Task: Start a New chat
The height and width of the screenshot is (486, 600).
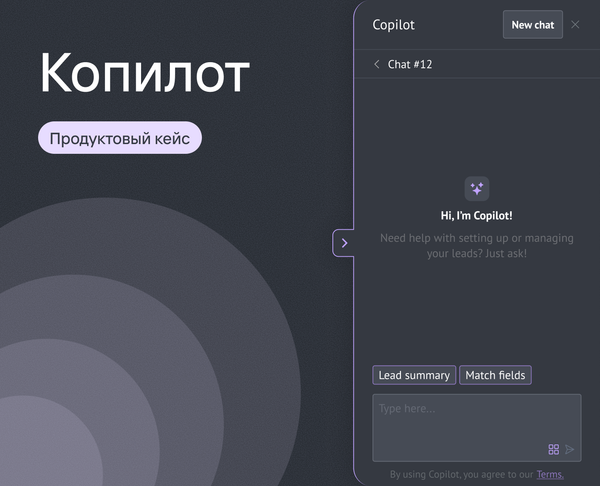Action: pyautogui.click(x=533, y=25)
